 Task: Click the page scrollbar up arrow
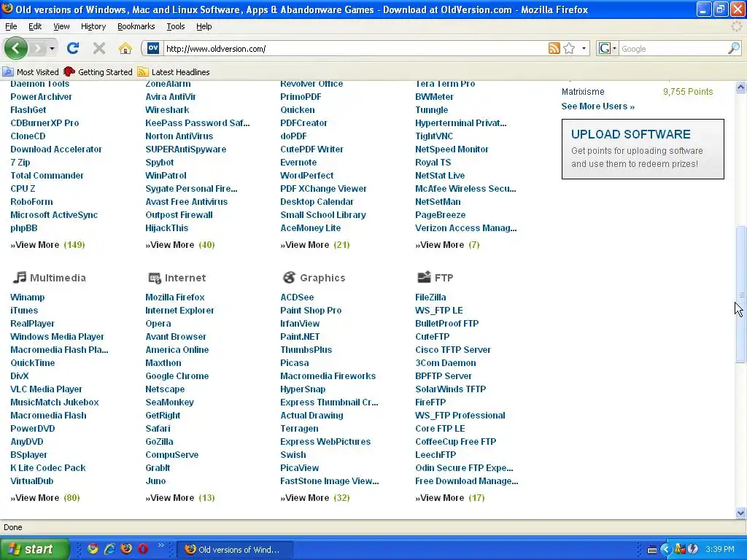[740, 87]
